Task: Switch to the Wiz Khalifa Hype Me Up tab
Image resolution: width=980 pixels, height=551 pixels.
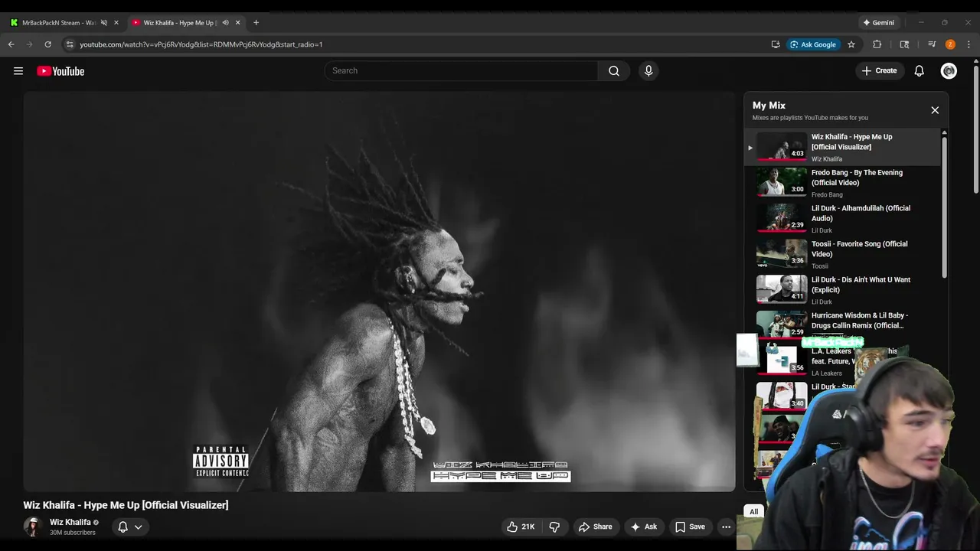Action: pyautogui.click(x=180, y=22)
